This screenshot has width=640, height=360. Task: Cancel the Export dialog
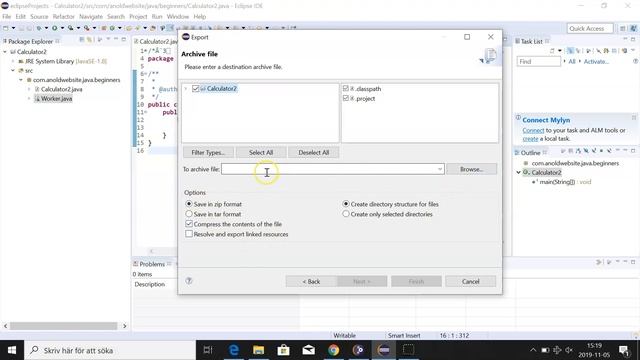click(x=471, y=281)
